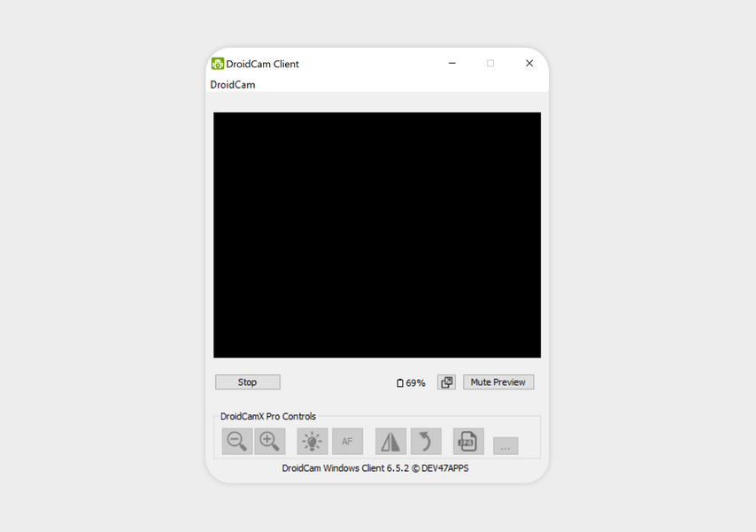Screen dimensions: 756x532
Task: Click the DroidCamX Pro Controls group label
Action: (x=268, y=416)
